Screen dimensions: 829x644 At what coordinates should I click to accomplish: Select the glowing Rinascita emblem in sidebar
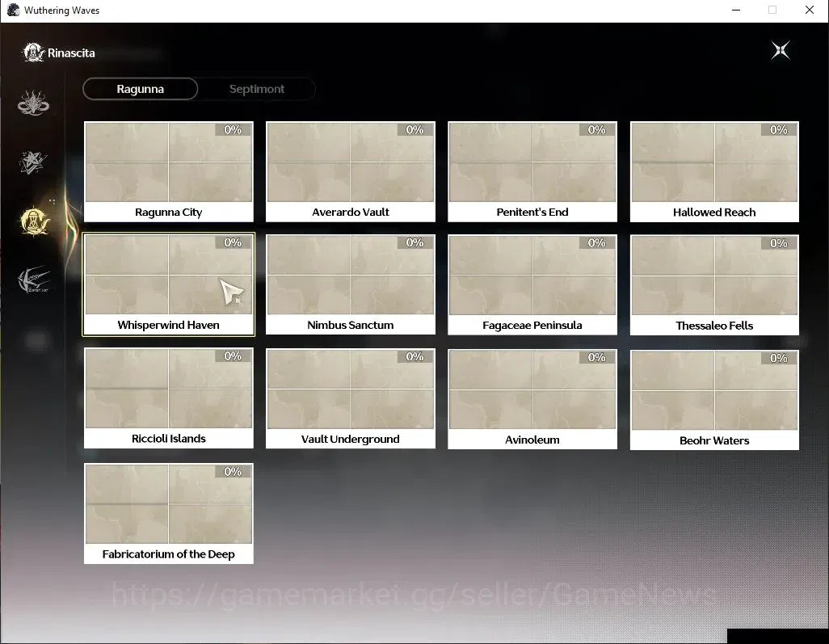click(x=35, y=221)
